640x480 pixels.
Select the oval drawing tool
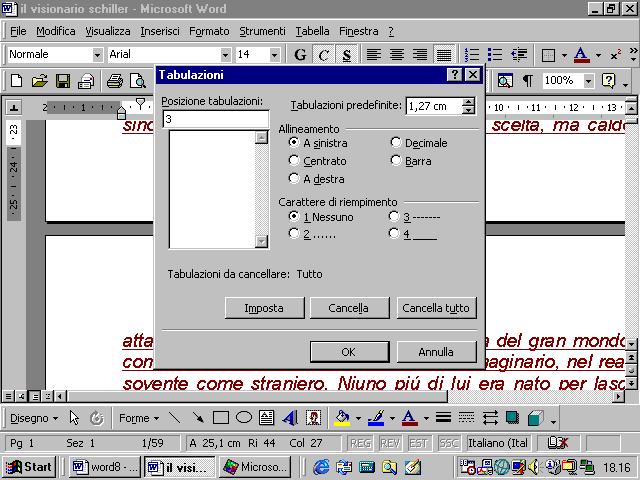click(244, 418)
